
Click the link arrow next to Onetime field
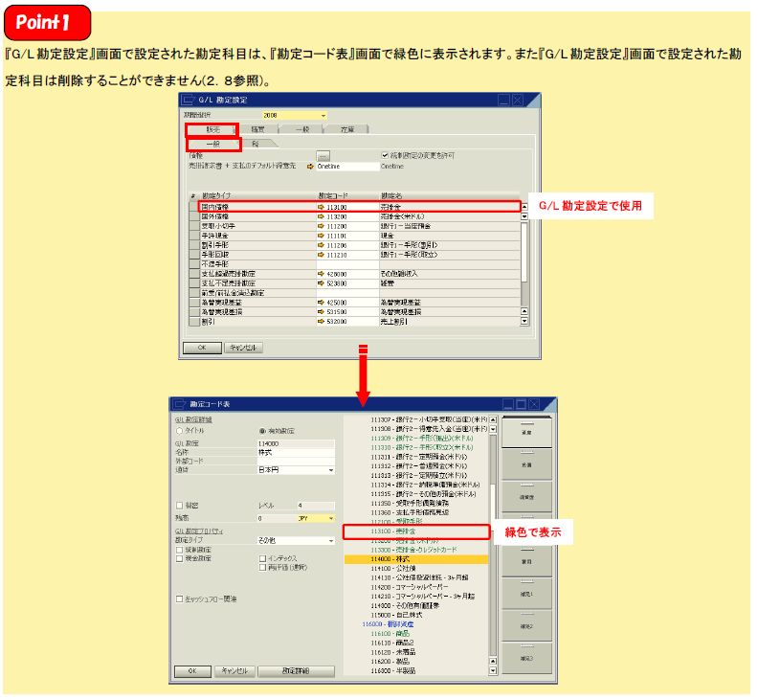pos(310,166)
